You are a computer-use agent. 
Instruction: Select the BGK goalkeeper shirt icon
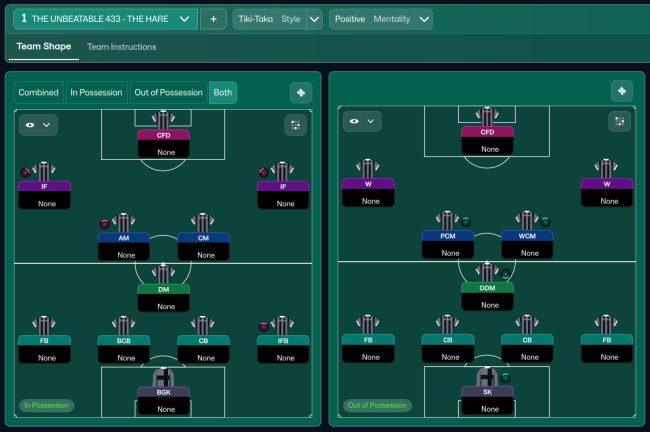[163, 378]
